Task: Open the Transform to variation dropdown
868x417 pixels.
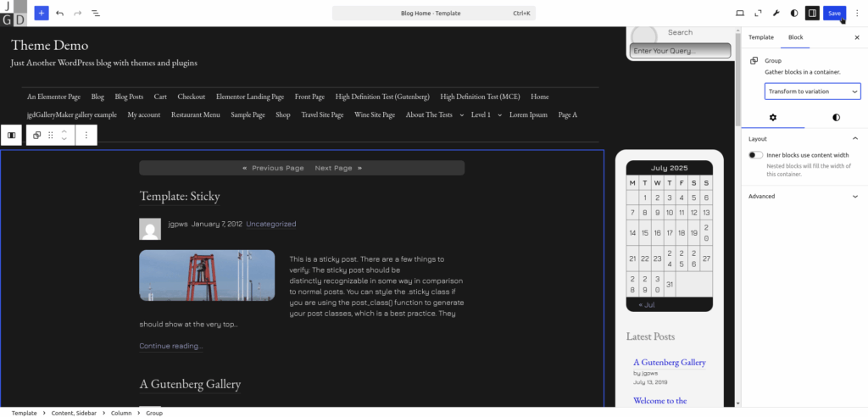Action: (812, 91)
